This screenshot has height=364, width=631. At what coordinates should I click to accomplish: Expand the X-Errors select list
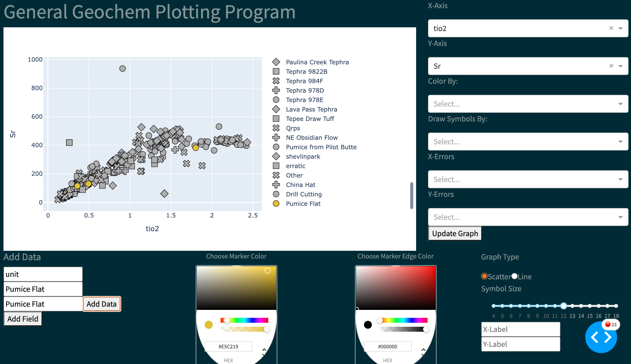pos(528,179)
